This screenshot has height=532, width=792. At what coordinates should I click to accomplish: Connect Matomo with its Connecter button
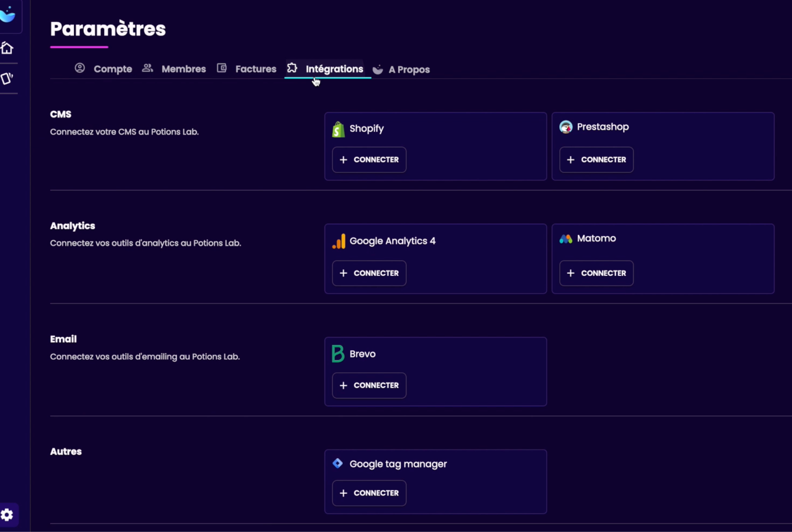coord(596,273)
